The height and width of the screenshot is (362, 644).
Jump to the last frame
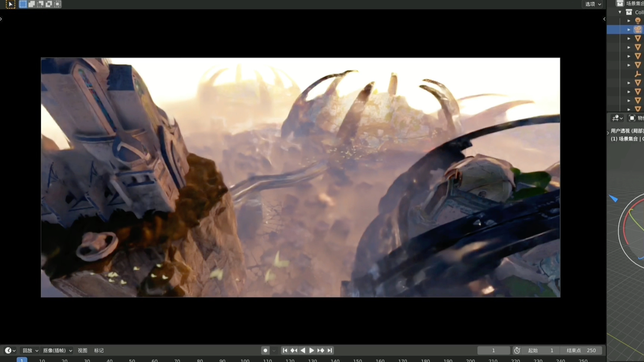[329, 350]
